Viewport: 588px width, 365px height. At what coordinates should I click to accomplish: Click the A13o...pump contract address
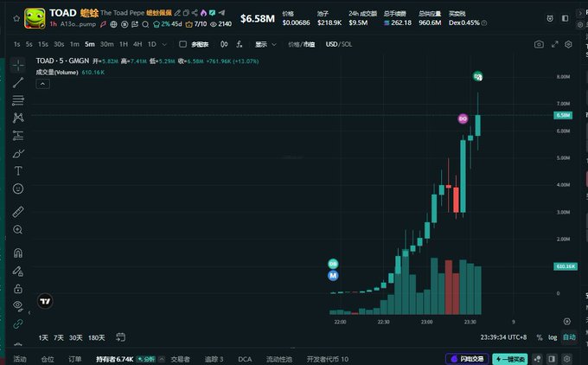78,24
